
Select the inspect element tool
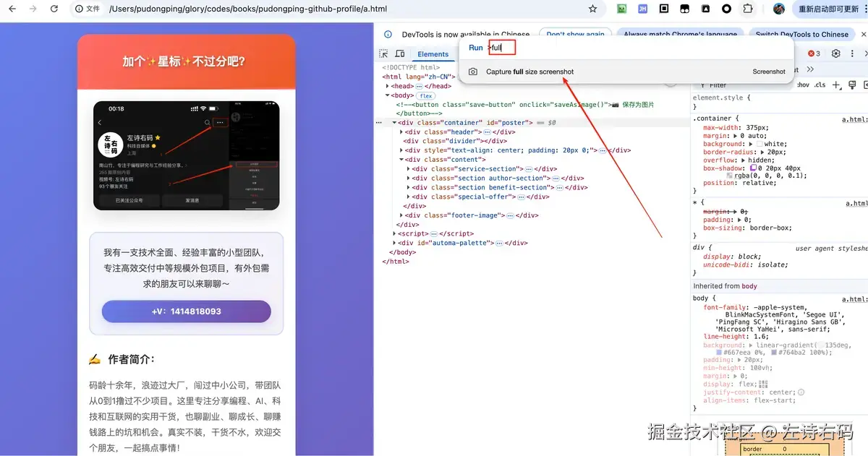pyautogui.click(x=382, y=53)
